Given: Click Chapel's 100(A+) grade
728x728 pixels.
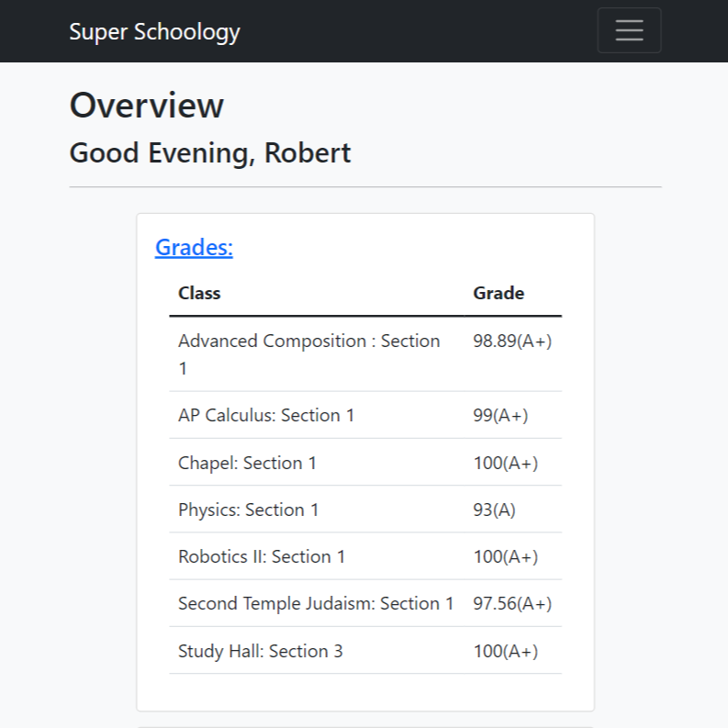Looking at the screenshot, I should point(505,463).
